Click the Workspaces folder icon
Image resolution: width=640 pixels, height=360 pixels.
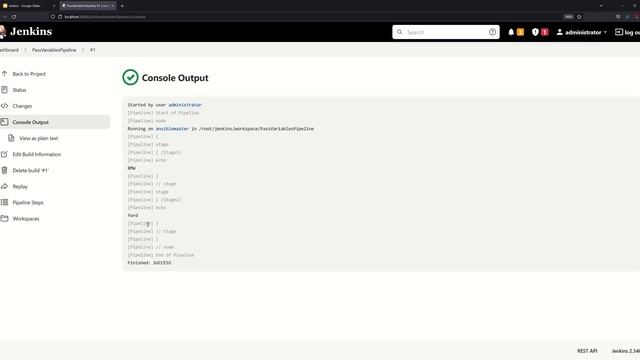coord(4,218)
